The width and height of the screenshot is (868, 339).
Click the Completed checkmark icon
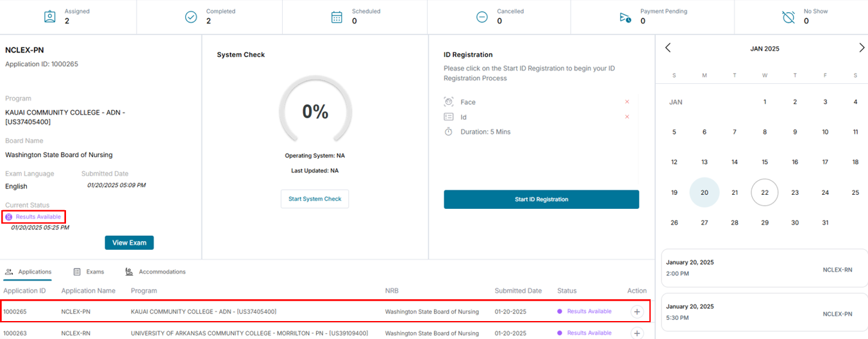pyautogui.click(x=191, y=17)
